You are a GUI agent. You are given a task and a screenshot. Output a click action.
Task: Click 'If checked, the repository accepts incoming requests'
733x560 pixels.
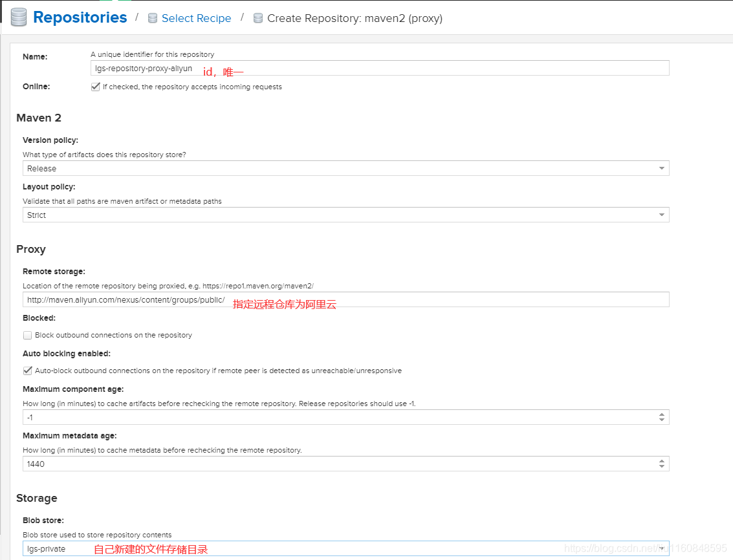click(x=192, y=87)
